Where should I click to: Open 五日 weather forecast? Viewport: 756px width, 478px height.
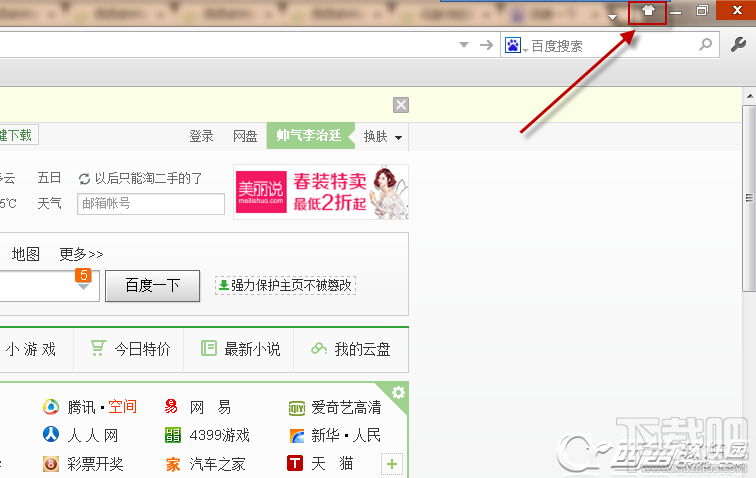tap(49, 178)
